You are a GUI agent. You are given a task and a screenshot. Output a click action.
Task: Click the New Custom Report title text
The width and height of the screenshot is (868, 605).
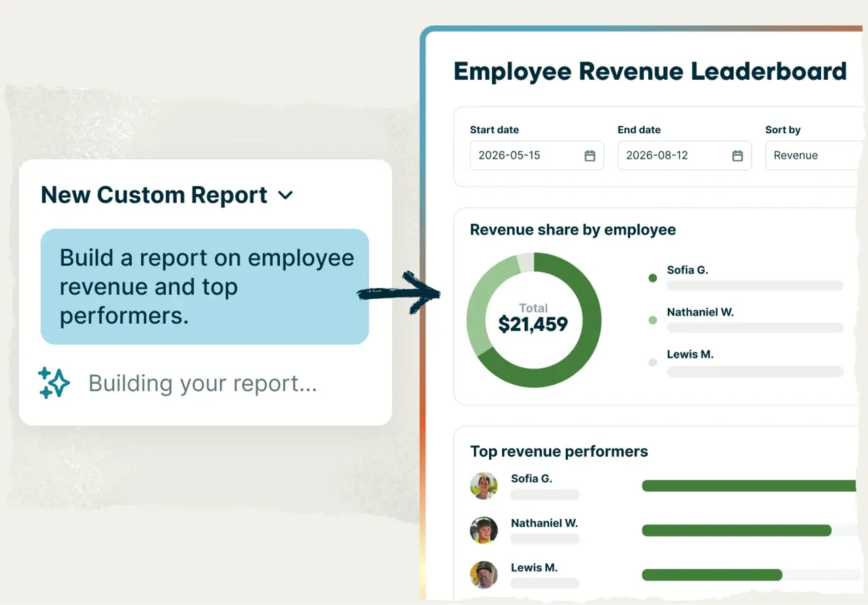(154, 195)
